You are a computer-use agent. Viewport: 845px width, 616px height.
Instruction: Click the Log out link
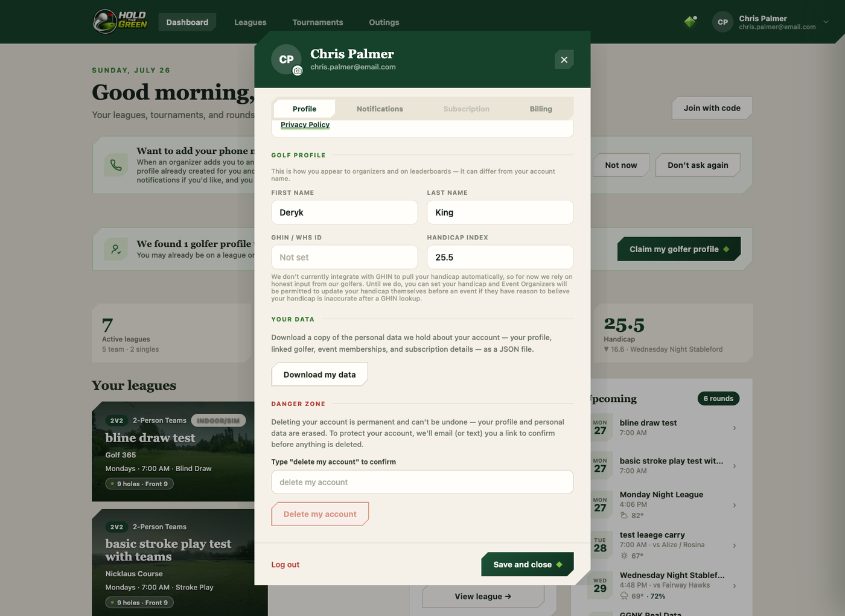pos(285,565)
